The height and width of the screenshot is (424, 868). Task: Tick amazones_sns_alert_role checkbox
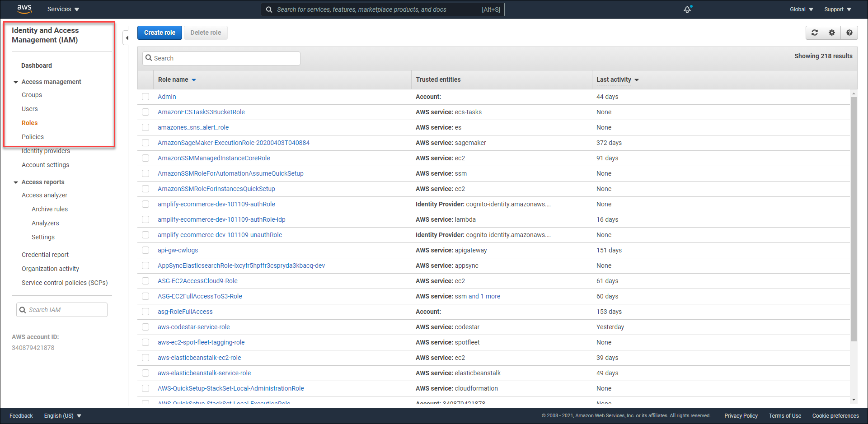click(145, 127)
